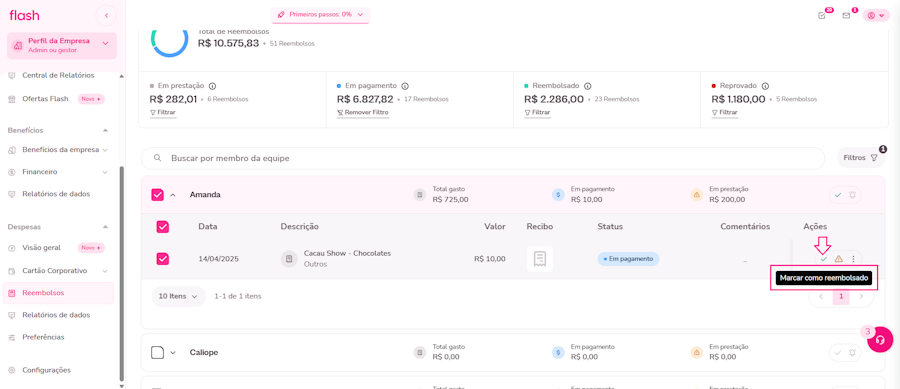Open the tasks checklist icon in header

(821, 15)
